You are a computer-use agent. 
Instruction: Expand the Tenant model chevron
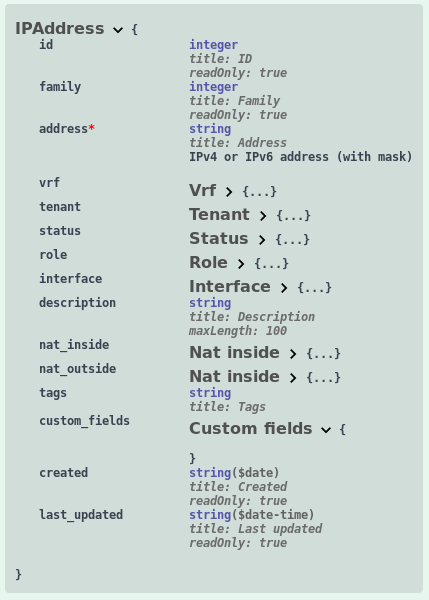click(263, 215)
